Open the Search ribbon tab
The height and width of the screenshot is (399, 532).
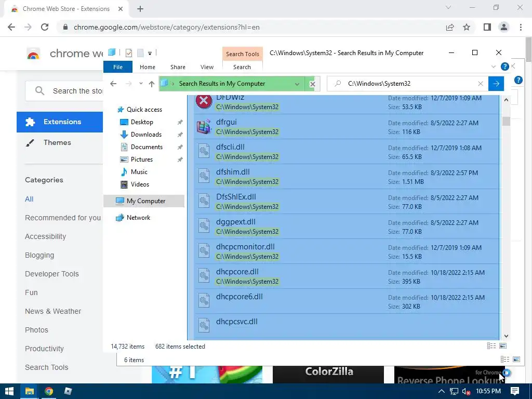tap(242, 67)
